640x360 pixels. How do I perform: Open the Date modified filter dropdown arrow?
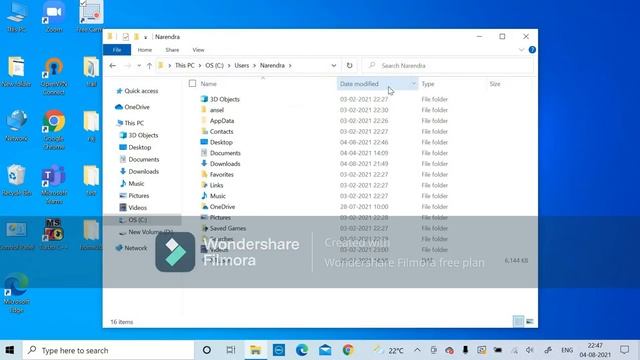[413, 84]
